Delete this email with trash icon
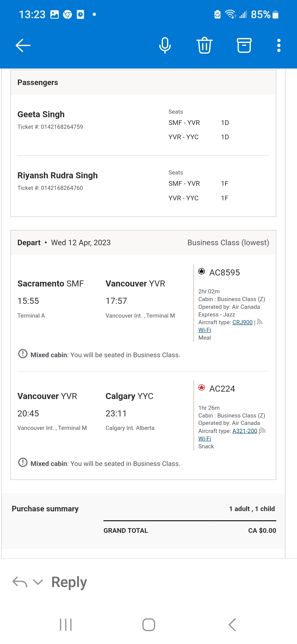The image size is (297, 644). (205, 45)
